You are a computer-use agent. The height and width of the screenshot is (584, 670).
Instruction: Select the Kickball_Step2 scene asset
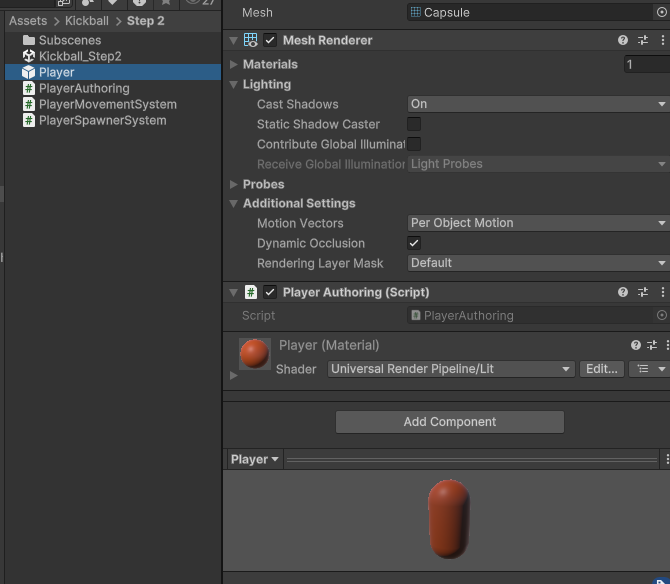[x=71, y=56]
